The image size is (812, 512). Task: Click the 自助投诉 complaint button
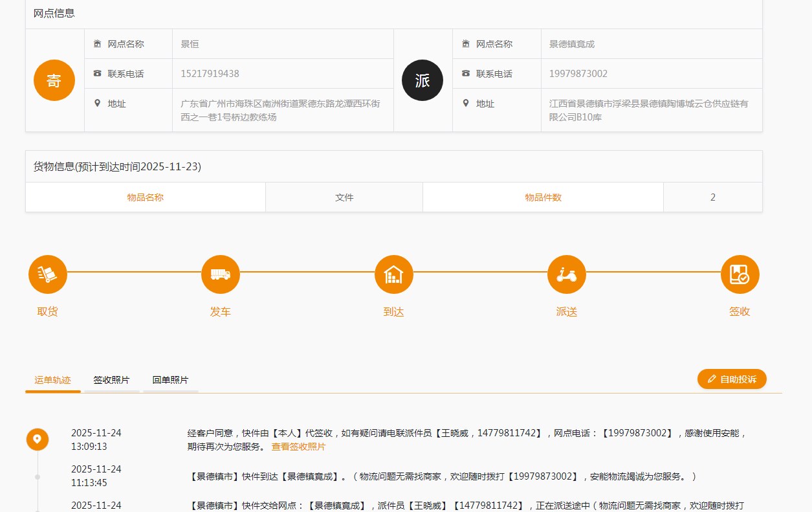(x=732, y=379)
